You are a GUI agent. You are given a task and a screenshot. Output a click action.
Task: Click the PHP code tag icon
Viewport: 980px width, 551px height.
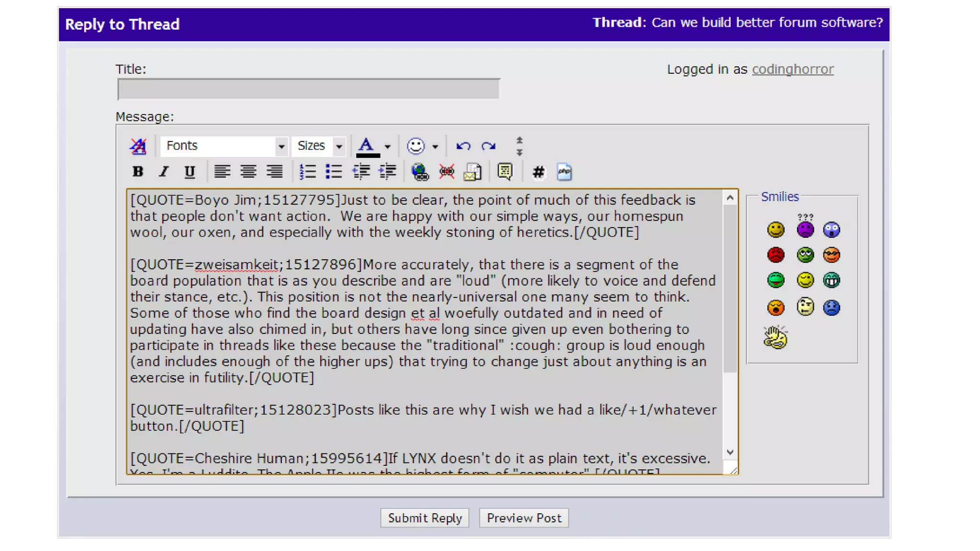coord(564,172)
